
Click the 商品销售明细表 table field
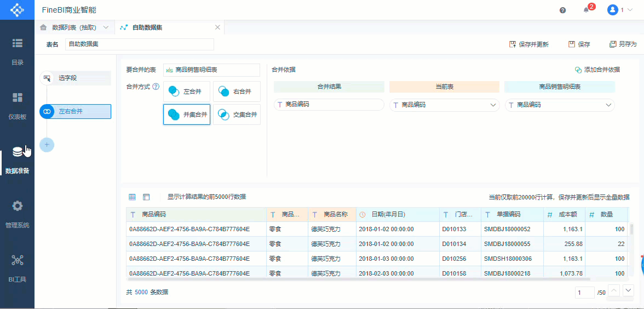point(211,70)
